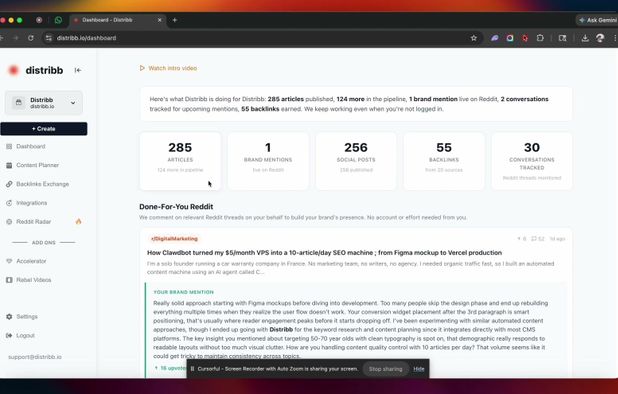Click the purple extension icon in toolbar

pyautogui.click(x=494, y=38)
